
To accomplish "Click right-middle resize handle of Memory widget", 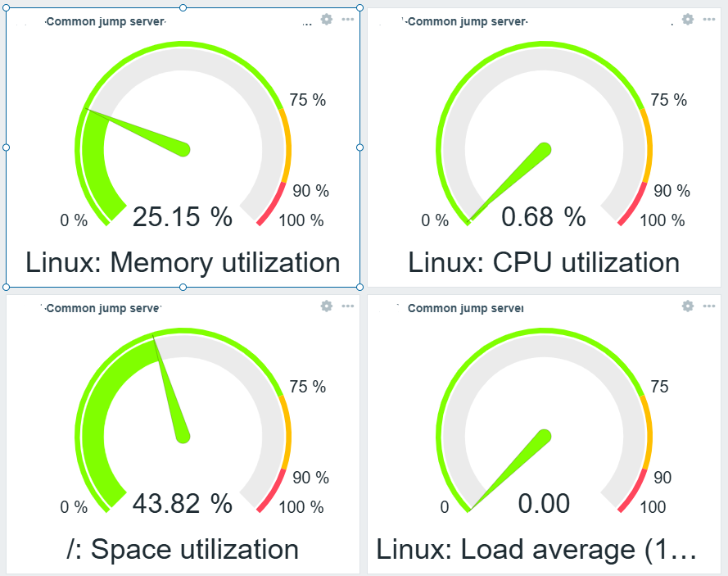I will tap(359, 147).
